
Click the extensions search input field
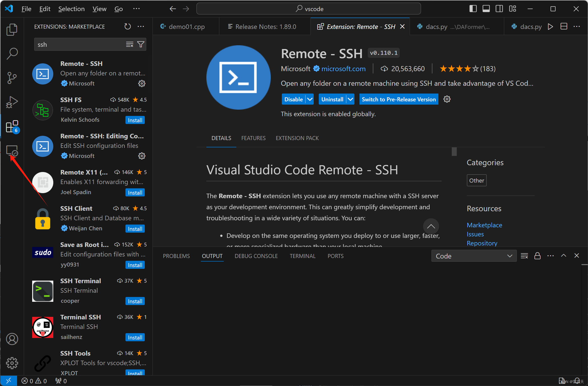(x=80, y=45)
